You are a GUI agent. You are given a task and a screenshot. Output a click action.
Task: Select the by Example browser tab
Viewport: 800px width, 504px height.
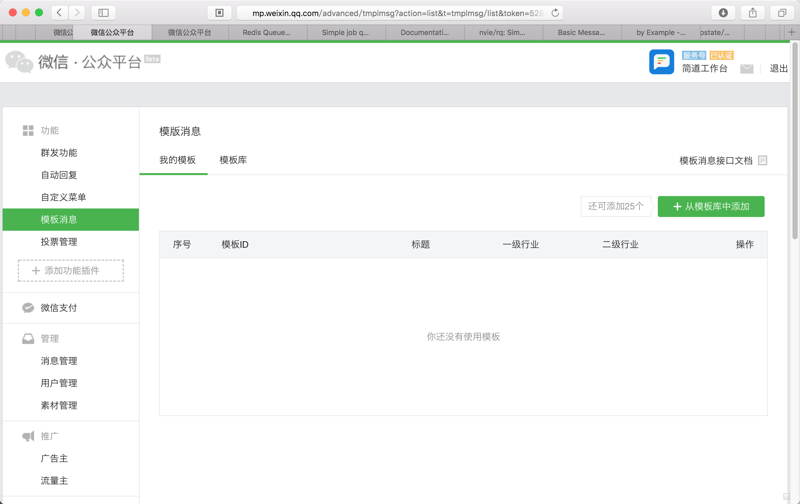click(x=661, y=32)
